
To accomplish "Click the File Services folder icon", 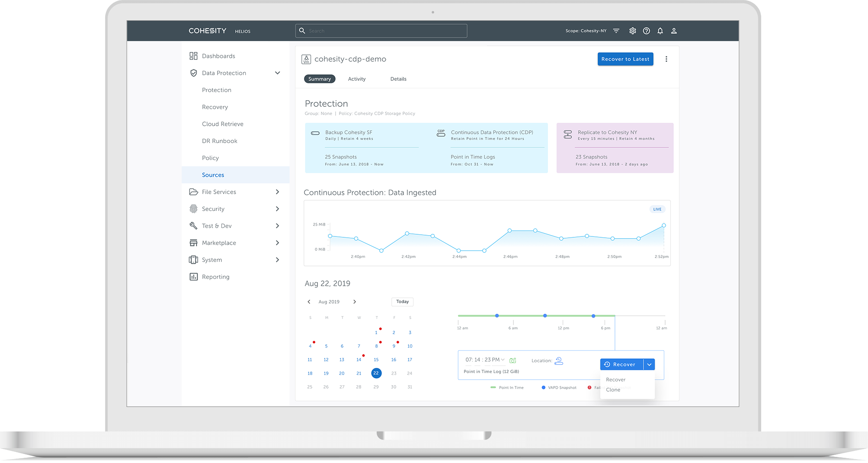I will click(x=193, y=192).
